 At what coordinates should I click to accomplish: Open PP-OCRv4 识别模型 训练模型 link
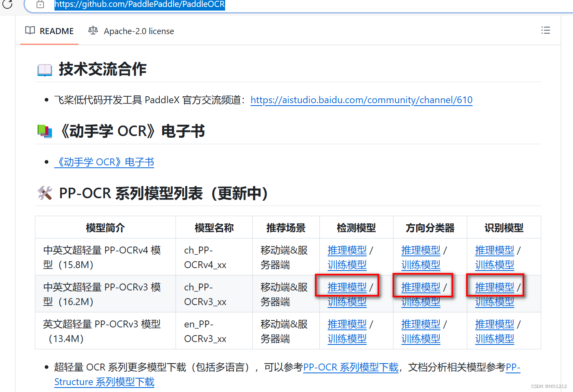tap(495, 265)
